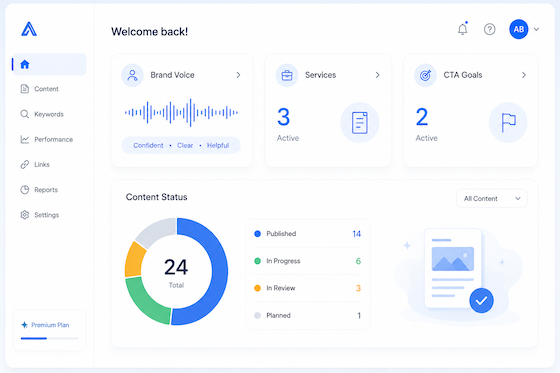
Task: Click the orange donut segment
Action: click(x=135, y=259)
